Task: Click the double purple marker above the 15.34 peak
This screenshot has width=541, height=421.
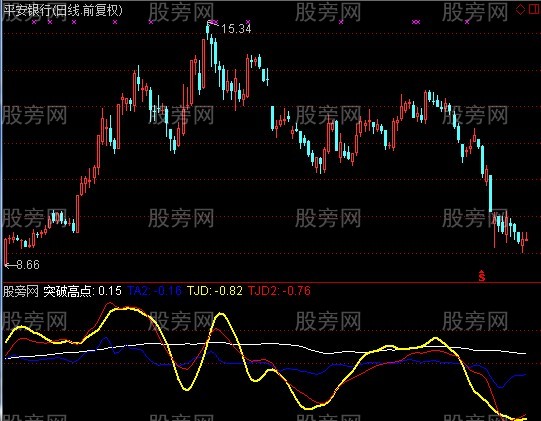Action: tap(214, 22)
